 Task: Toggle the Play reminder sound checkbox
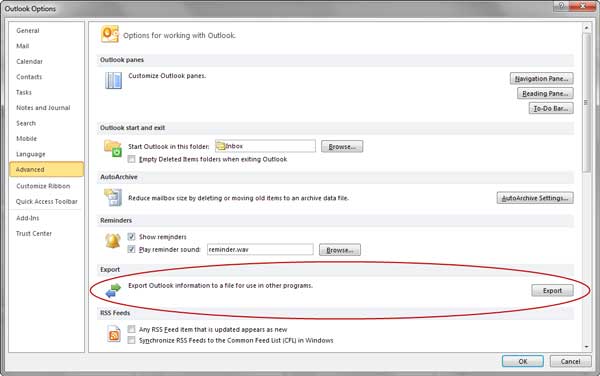click(132, 249)
